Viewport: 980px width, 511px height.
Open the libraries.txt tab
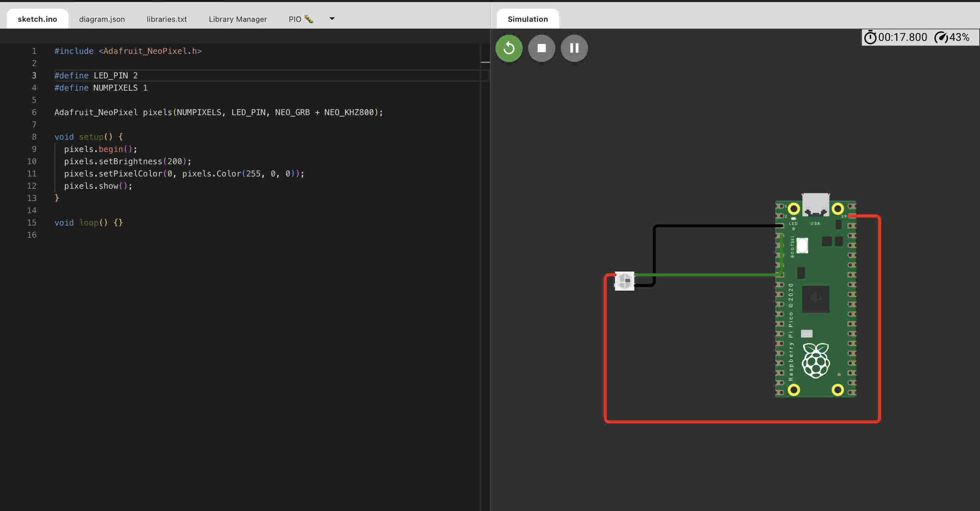pos(167,19)
